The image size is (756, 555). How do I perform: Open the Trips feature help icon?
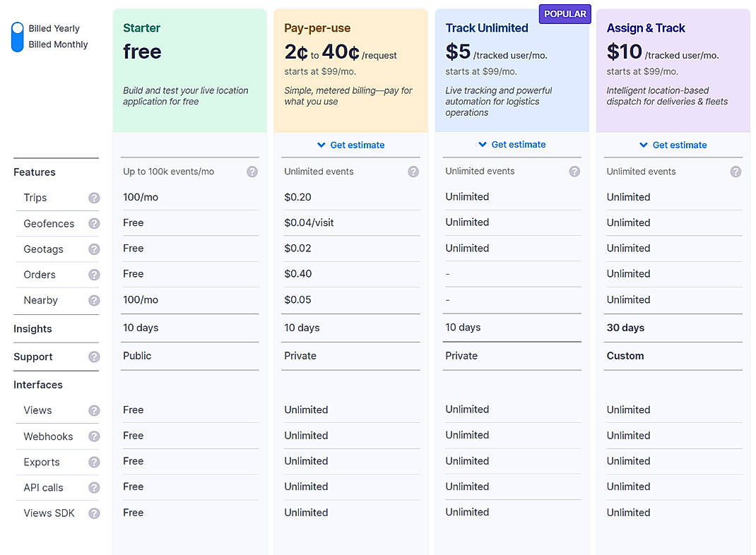94,198
